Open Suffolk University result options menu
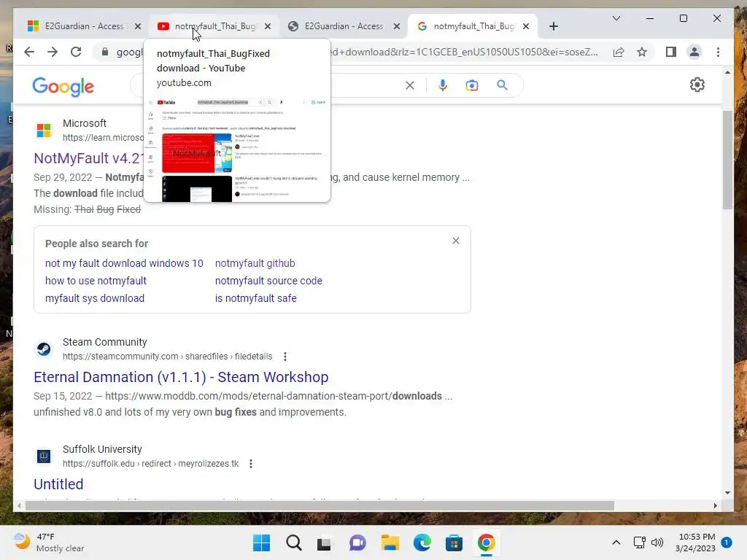This screenshot has height=560, width=747. click(251, 463)
